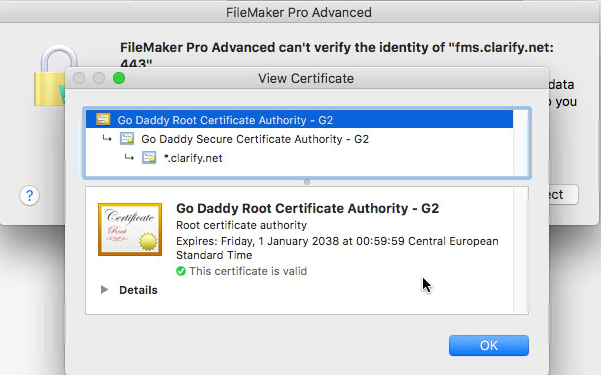
Task: Click the bold Go Daddy Root certificate heading
Action: click(x=307, y=208)
